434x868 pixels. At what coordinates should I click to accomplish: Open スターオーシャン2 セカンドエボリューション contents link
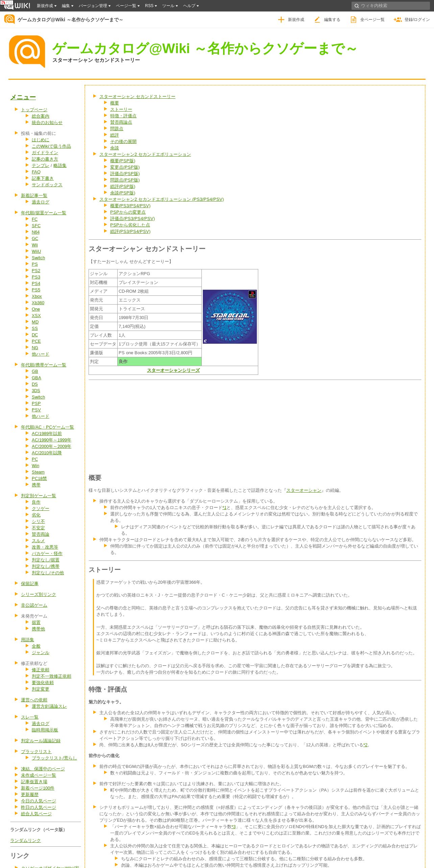[145, 154]
